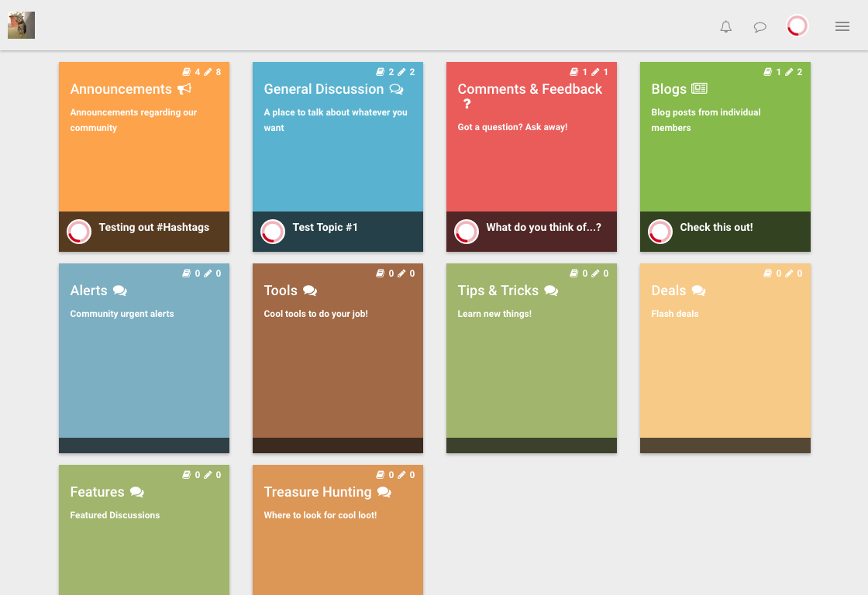Screen dimensions: 868x595
Task: Click the Announcements megaphone icon
Action: [184, 88]
